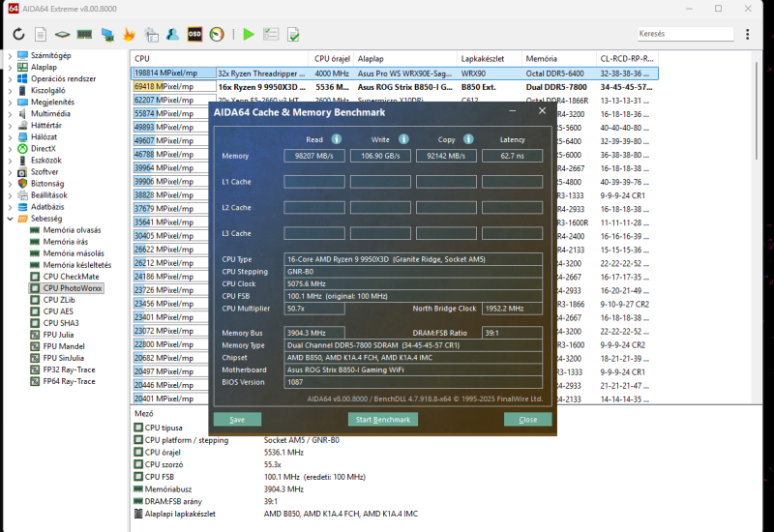
Task: Open the CPU chip toolbar icon
Action: pos(62,34)
